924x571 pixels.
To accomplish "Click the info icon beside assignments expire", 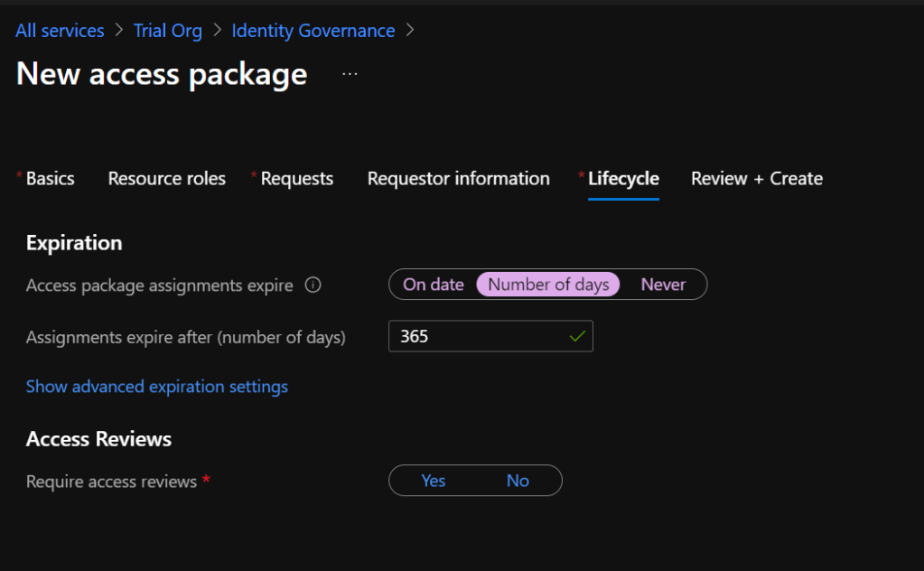I will point(313,285).
